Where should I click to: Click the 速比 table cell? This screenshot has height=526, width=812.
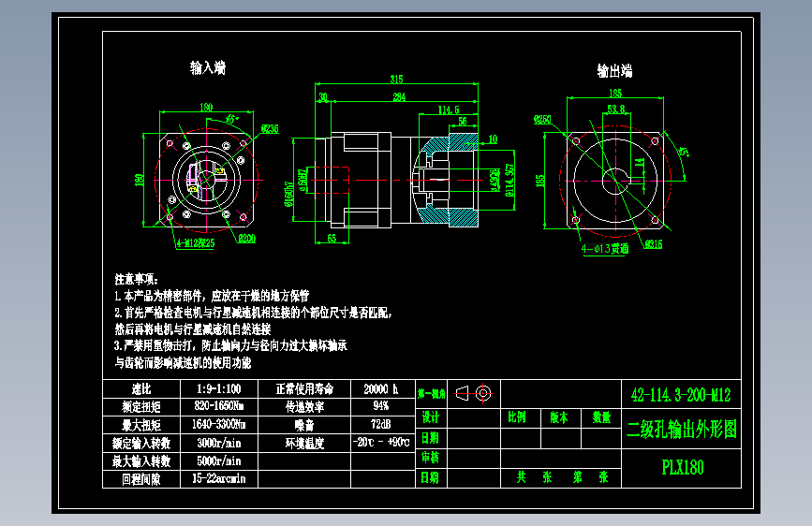pos(141,388)
